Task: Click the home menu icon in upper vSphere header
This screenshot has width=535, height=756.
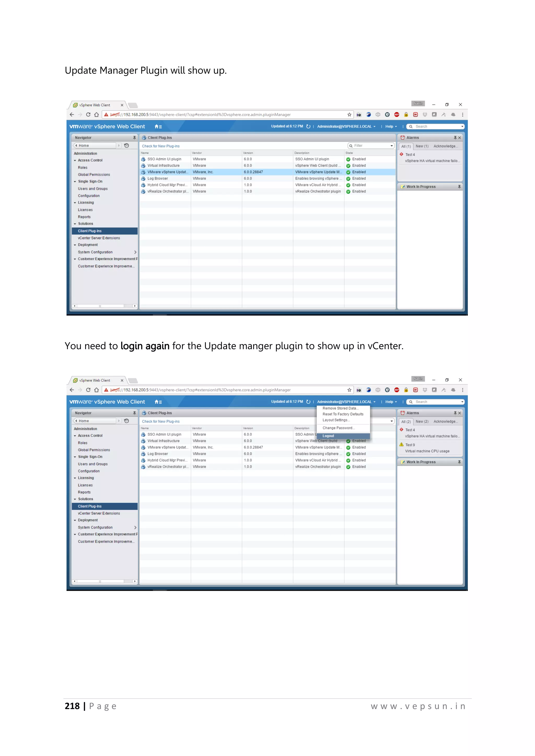Action: (x=158, y=126)
